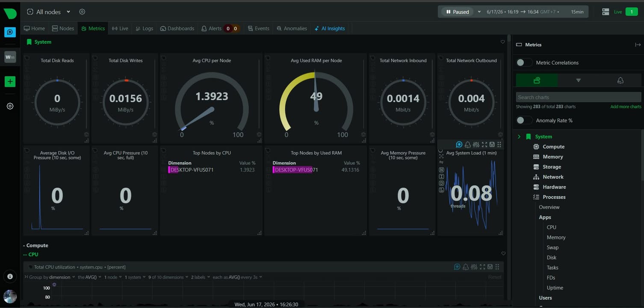Click the info icon in left sidebar
The image size is (644, 308).
pos(10,276)
